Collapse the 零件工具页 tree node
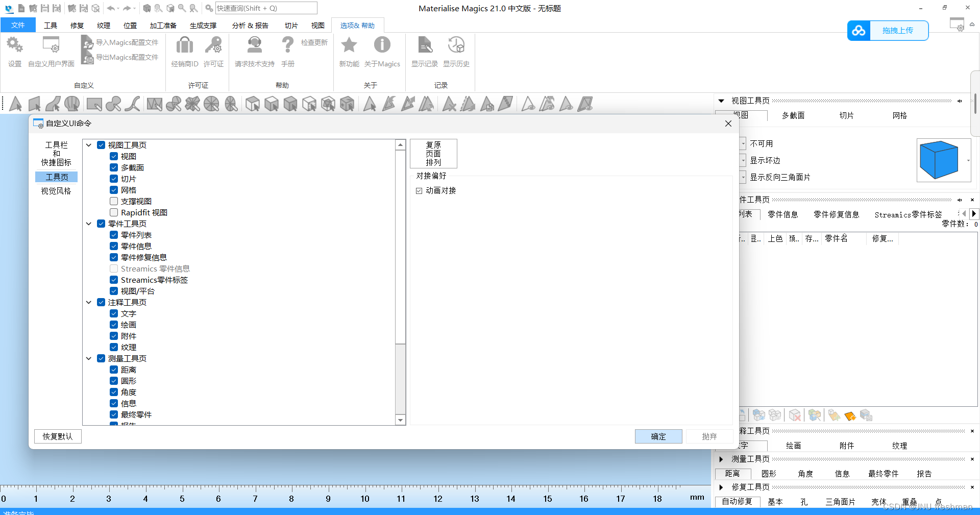This screenshot has height=515, width=980. click(89, 224)
